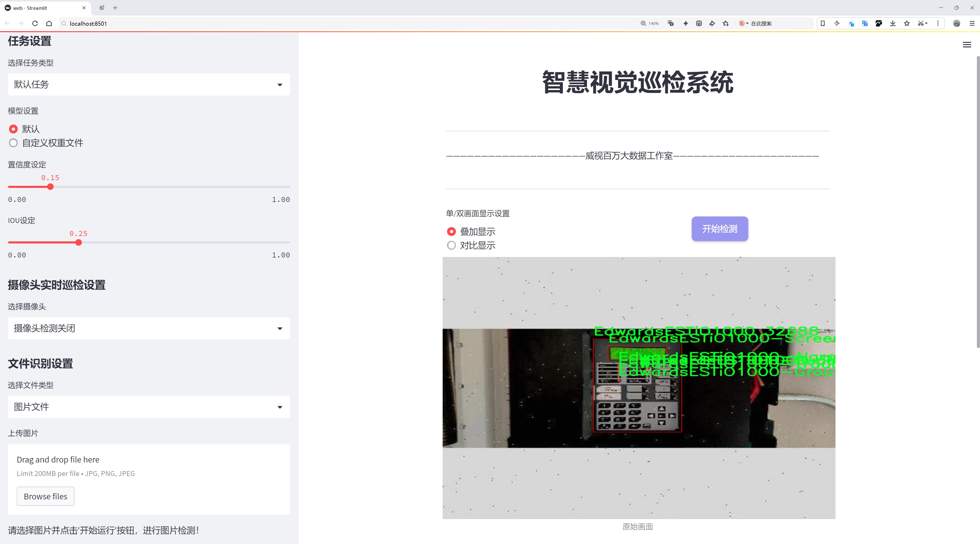Click the 智慧视觉巡检系统 page title

click(x=638, y=82)
